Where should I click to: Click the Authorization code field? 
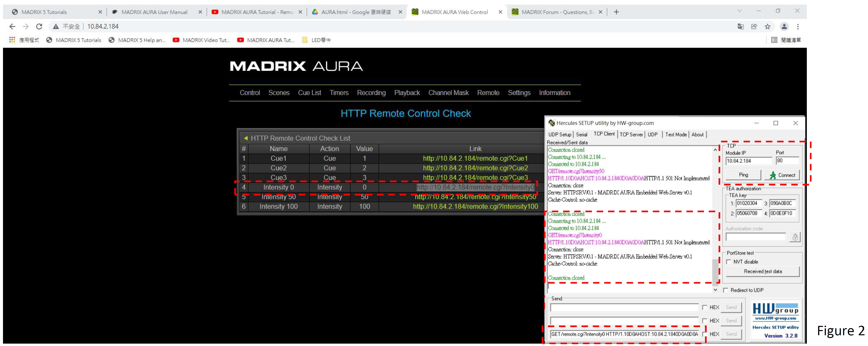(756, 237)
